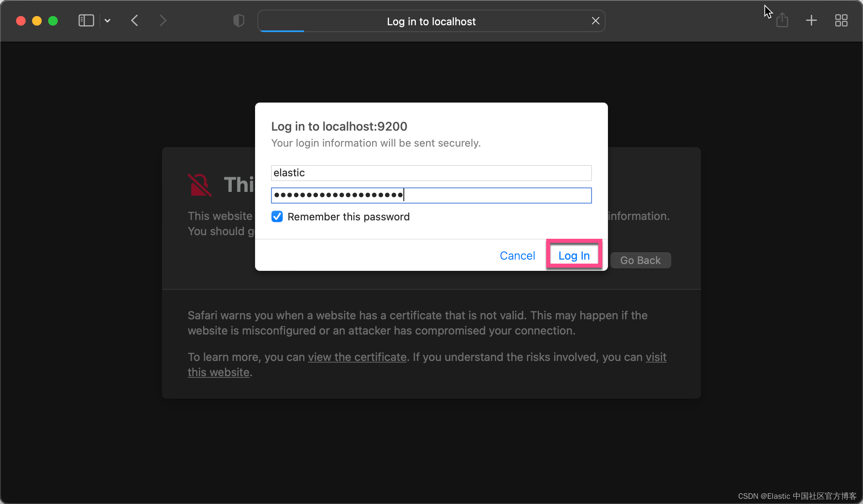The height and width of the screenshot is (504, 863).
Task: Click the Go Back button
Action: click(x=640, y=260)
